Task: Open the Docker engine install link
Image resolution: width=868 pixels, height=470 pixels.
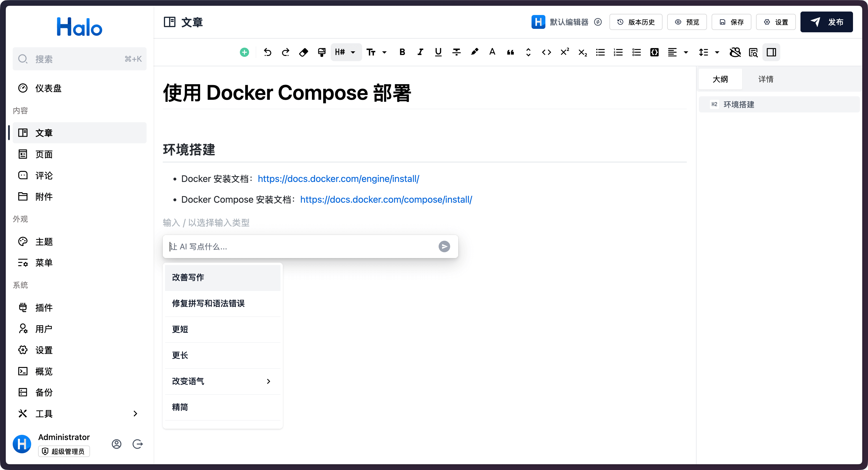Action: 338,179
